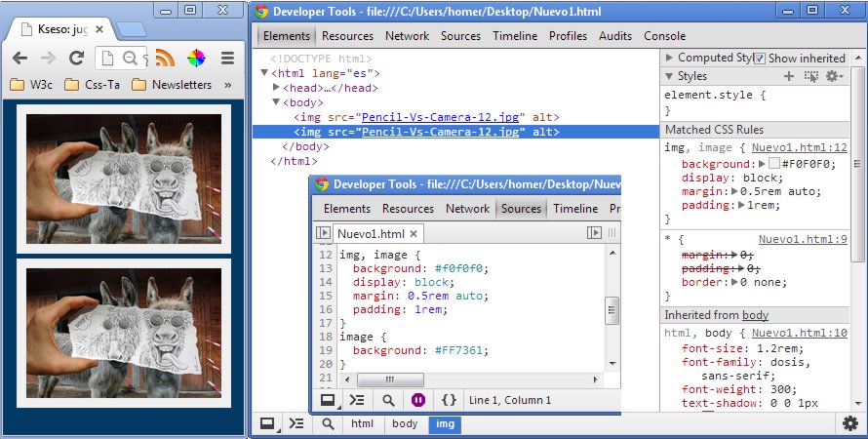The height and width of the screenshot is (439, 868).
Task: Click the second donkey image
Action: tap(124, 334)
